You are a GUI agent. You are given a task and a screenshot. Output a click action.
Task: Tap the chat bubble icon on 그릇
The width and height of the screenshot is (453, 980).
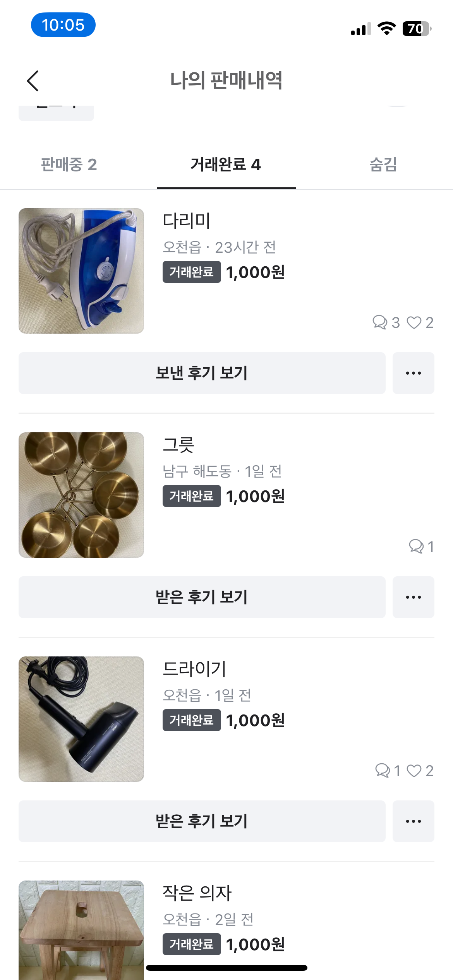point(416,547)
